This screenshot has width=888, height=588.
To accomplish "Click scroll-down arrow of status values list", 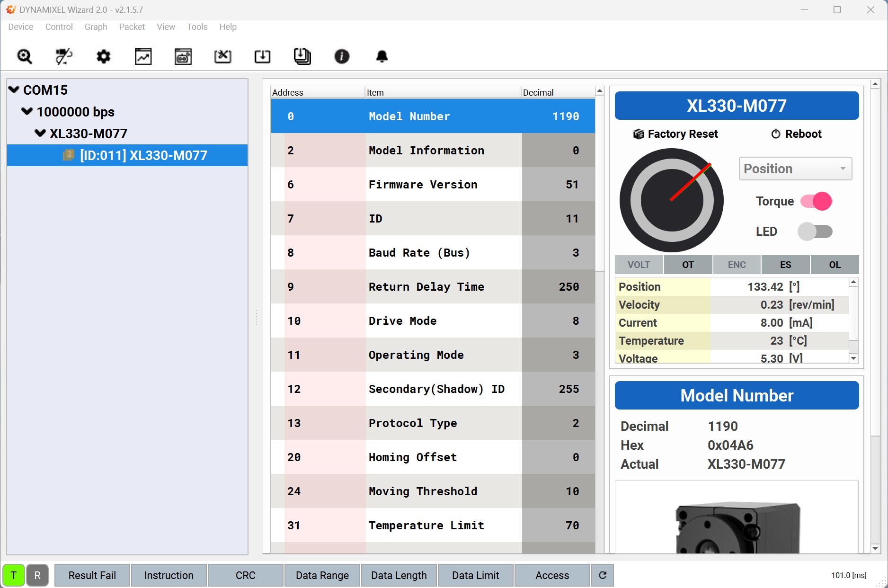I will click(853, 358).
